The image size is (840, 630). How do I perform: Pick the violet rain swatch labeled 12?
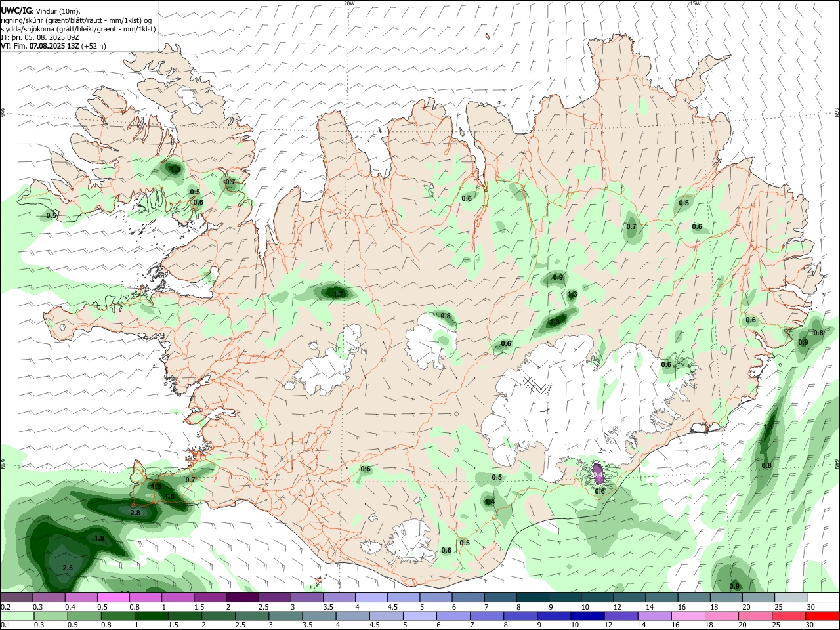pos(621,616)
